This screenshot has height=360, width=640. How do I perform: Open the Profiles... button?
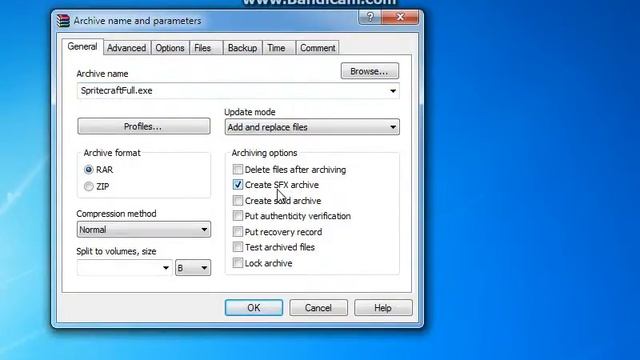coord(144,127)
